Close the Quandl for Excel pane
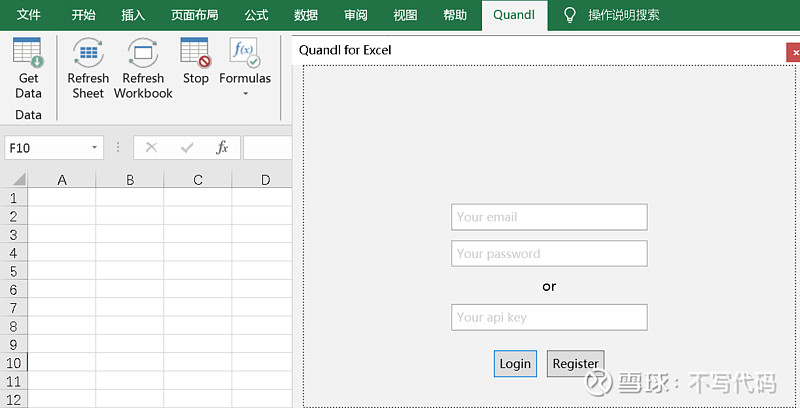Screen dimensions: 800x408 click(x=794, y=53)
